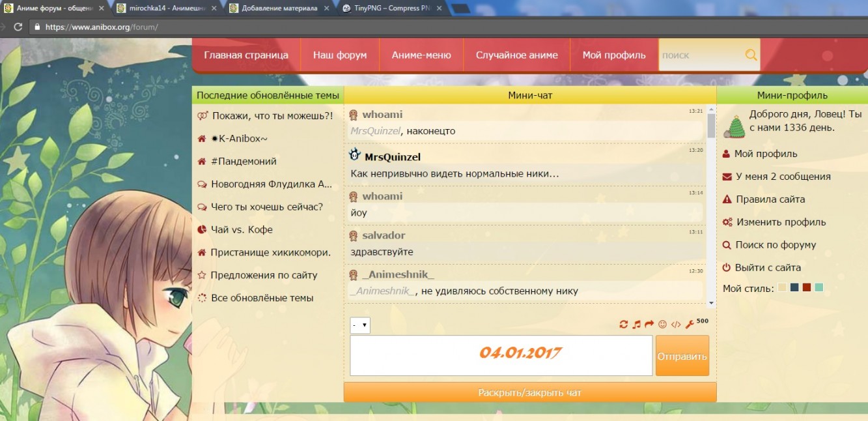Open the smiley emoticon picker

click(663, 325)
